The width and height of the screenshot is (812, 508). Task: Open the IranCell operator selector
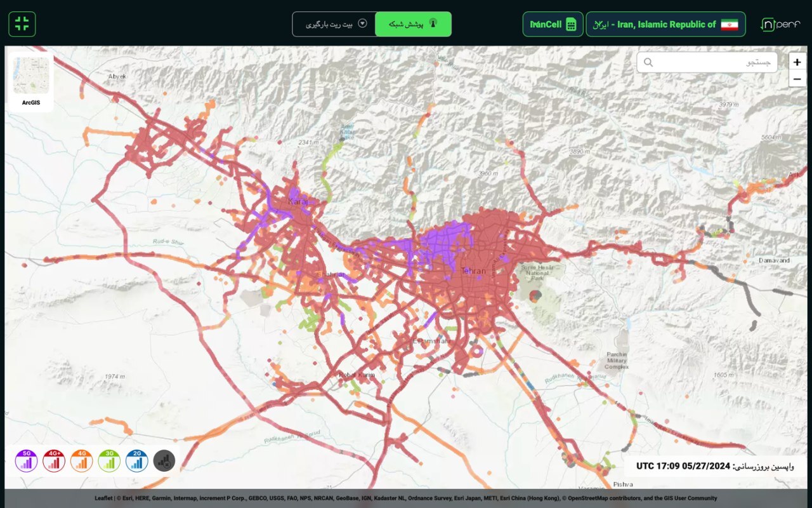[553, 24]
